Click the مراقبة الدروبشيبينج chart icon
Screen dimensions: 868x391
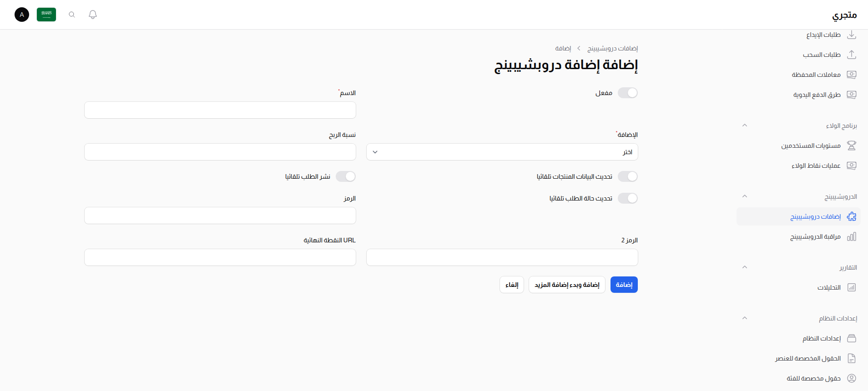coord(852,236)
